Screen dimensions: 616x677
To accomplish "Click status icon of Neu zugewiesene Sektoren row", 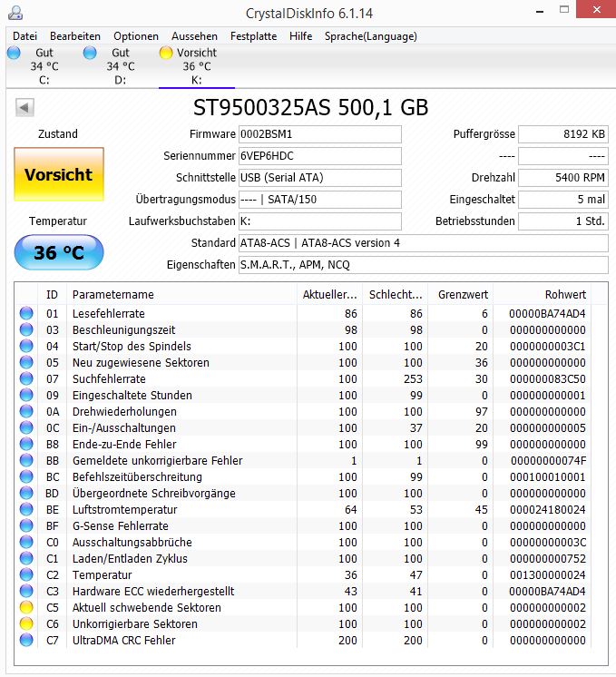I will click(26, 363).
